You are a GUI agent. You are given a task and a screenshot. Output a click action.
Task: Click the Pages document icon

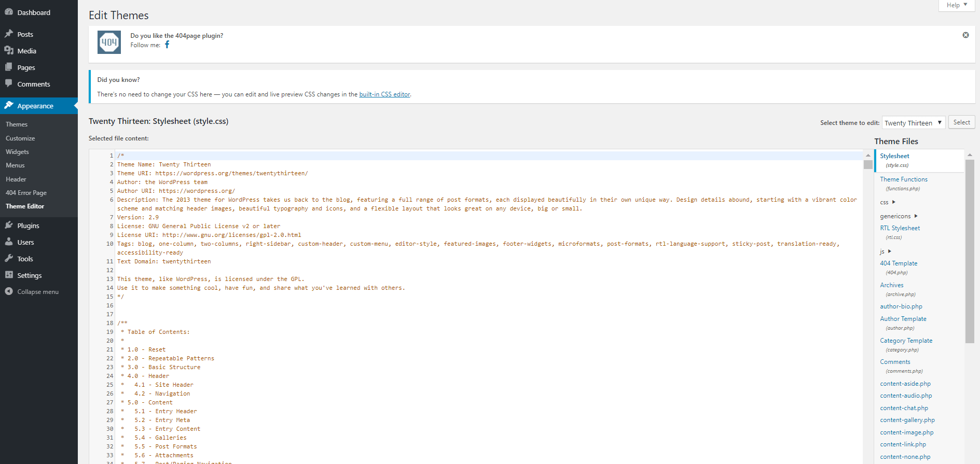coord(9,67)
